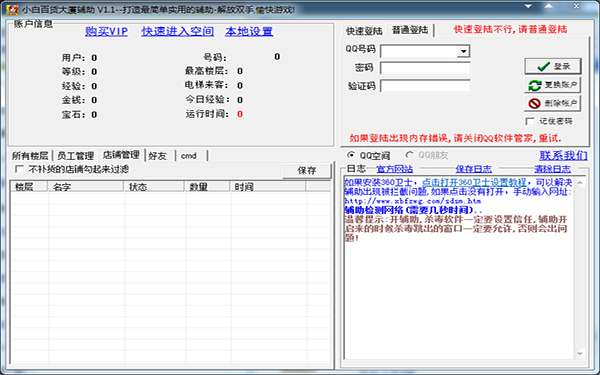Screen dimensions: 600x375
Task: Click the 时间 column header
Action: [x=268, y=187]
